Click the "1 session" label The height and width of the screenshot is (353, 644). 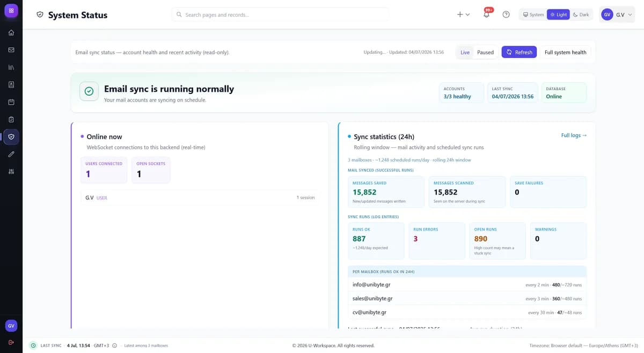click(305, 198)
